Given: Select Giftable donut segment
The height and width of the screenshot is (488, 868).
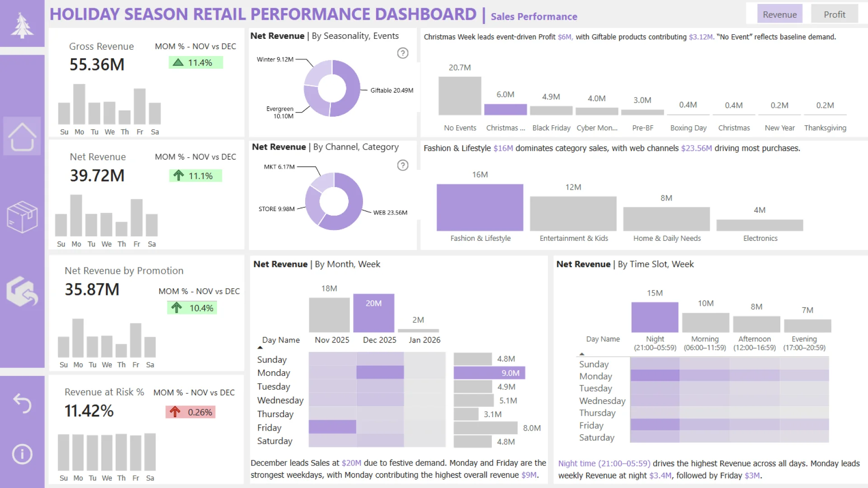Looking at the screenshot, I should [352, 89].
